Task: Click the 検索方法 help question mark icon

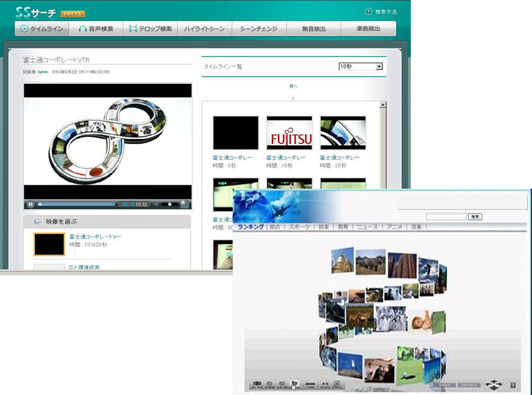Action: click(x=368, y=12)
